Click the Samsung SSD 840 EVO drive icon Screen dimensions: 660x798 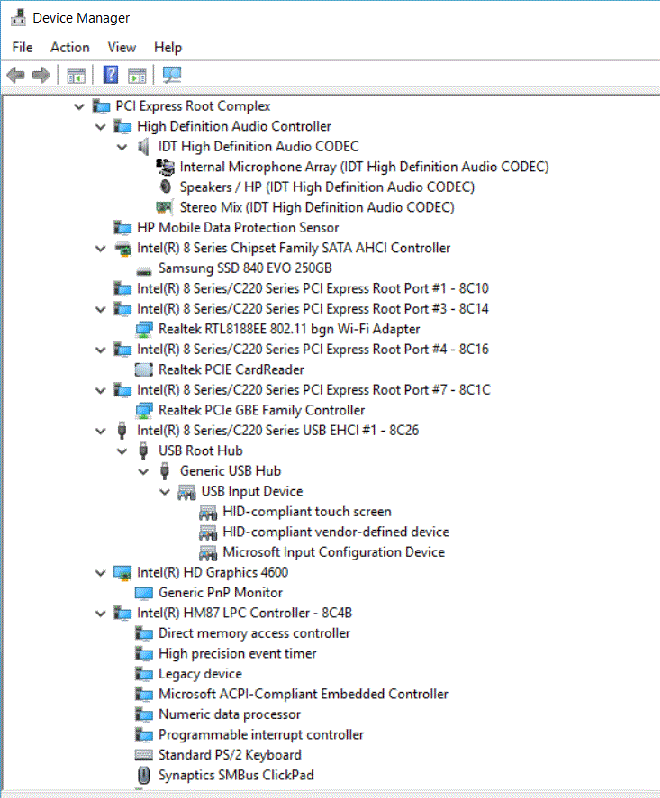click(x=144, y=270)
